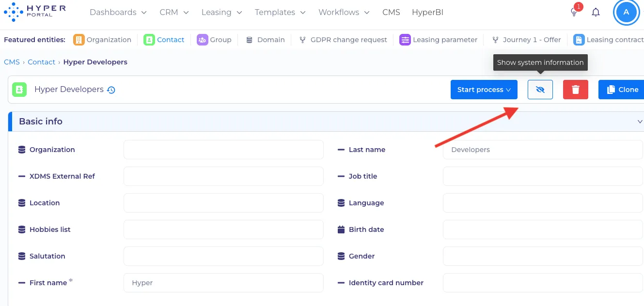Open the notifications bell
The image size is (644, 306).
click(x=596, y=12)
